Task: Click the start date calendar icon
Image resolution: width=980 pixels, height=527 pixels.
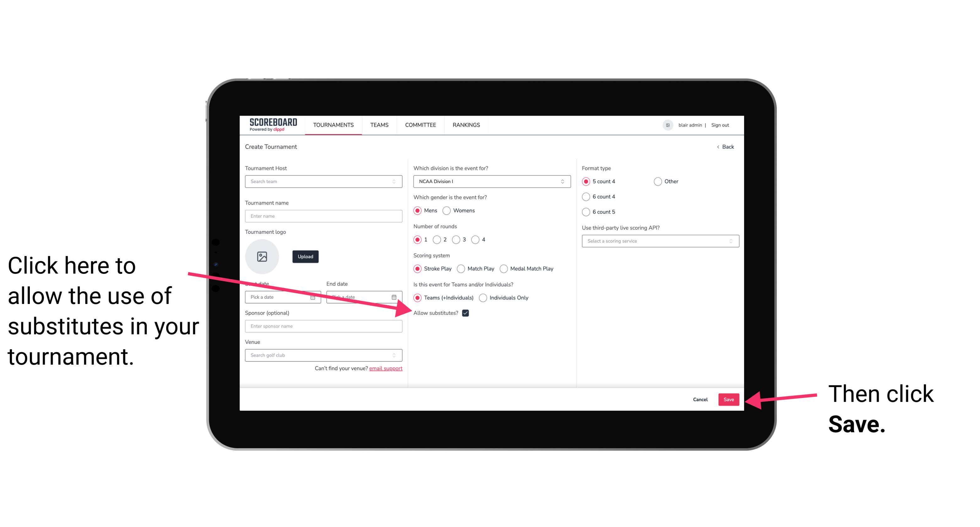Action: [315, 296]
